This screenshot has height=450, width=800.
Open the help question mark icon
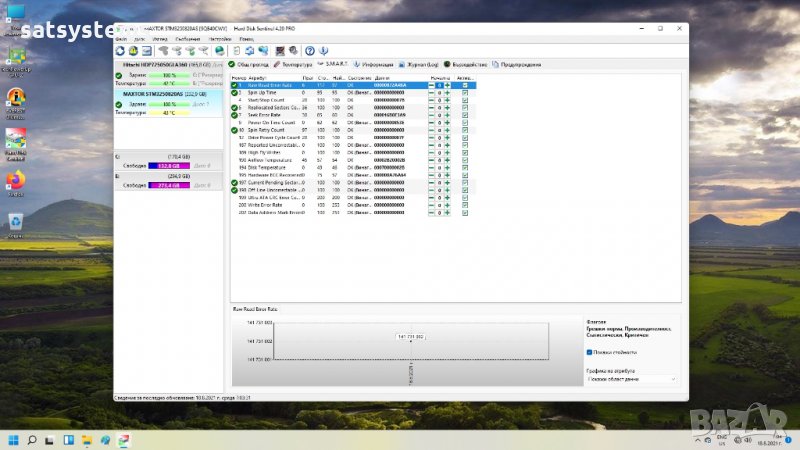point(310,50)
